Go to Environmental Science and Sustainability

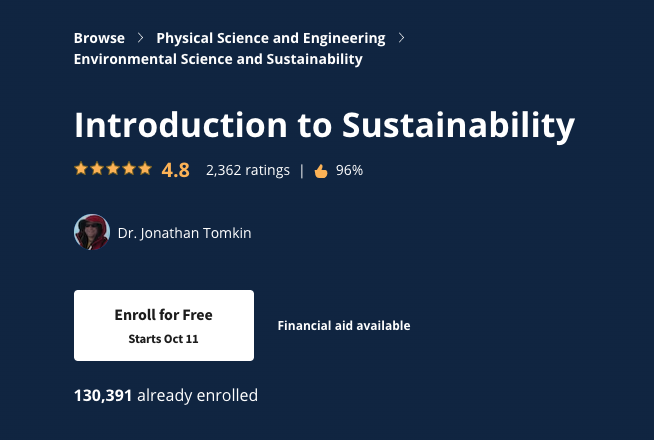point(218,59)
